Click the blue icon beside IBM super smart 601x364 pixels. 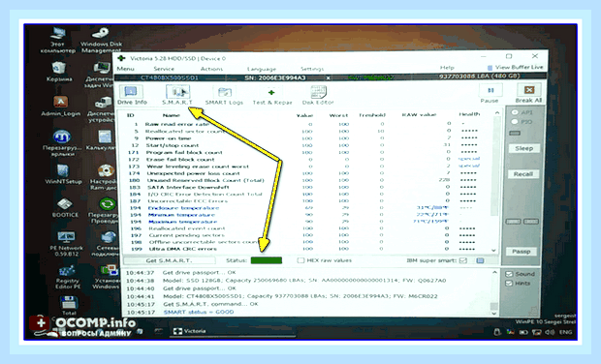tap(480, 260)
